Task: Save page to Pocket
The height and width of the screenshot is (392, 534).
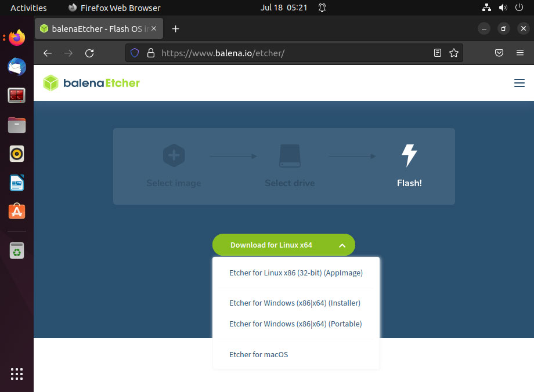Action: point(499,53)
